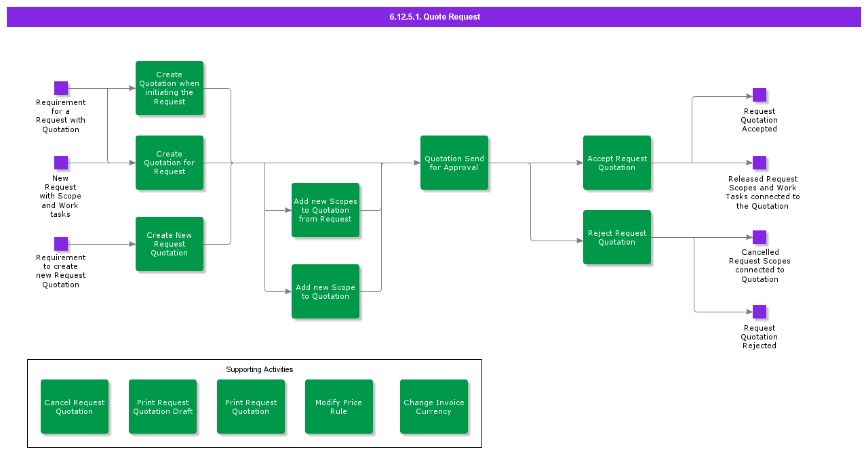Click the Requirement to create new Request Quotation square

click(61, 244)
